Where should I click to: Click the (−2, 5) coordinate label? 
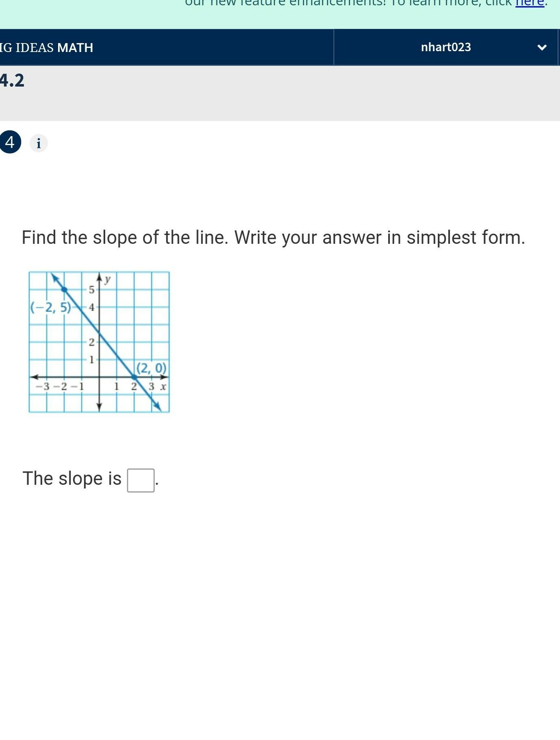(50, 308)
